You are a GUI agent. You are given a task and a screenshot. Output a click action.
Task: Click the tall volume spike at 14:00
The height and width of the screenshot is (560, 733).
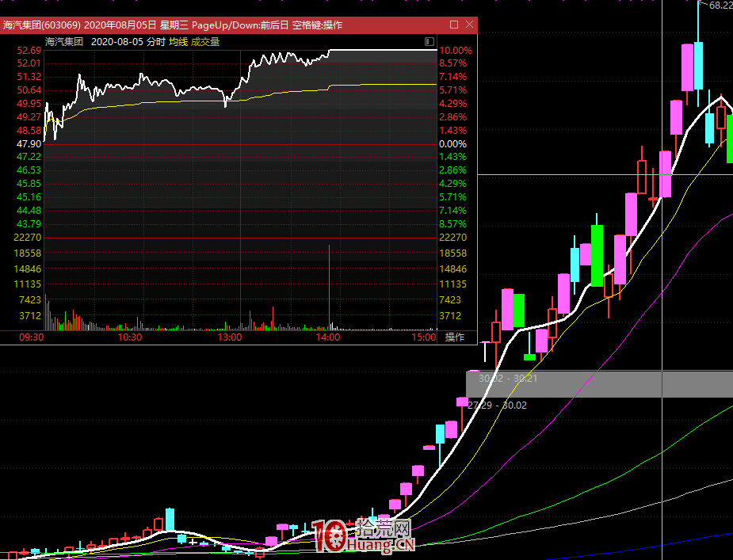(328, 285)
